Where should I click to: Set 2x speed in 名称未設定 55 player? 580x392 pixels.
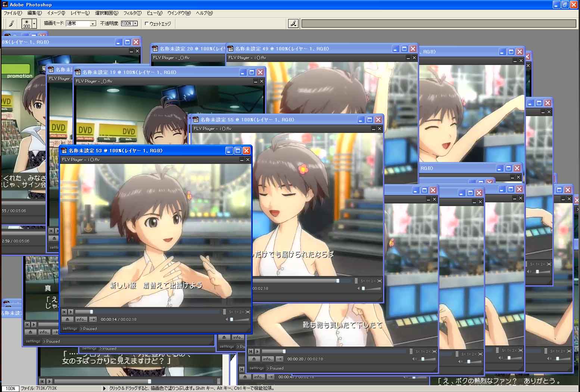point(373,281)
